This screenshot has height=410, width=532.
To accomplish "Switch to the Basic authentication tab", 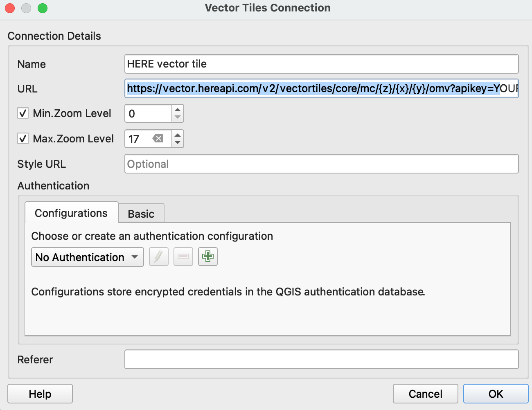I will pos(141,214).
